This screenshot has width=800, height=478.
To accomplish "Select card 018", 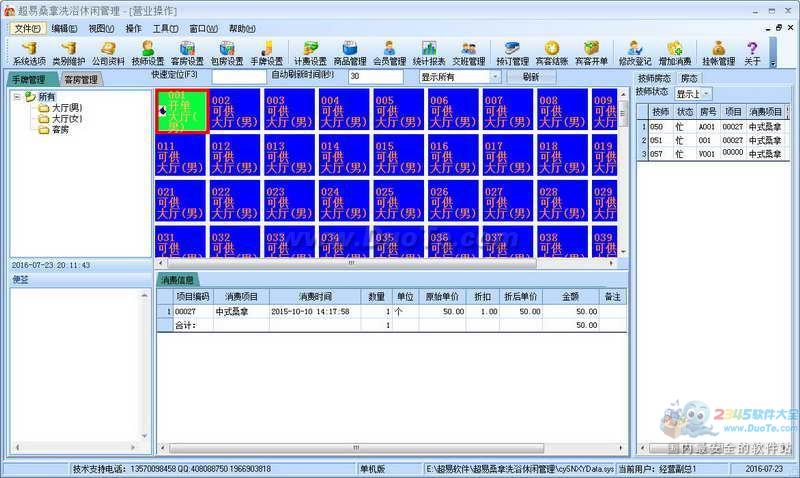I will tap(562, 155).
